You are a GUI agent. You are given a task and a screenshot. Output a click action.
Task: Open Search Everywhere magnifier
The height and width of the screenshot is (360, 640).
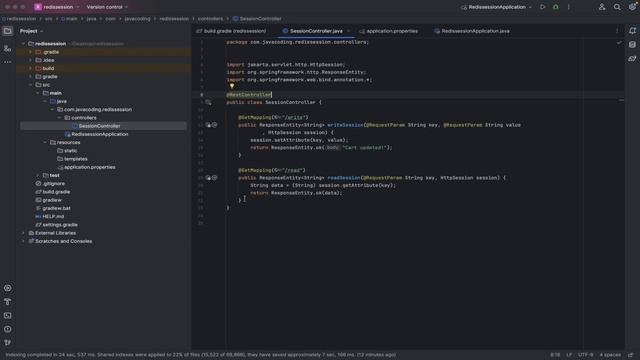[617, 7]
